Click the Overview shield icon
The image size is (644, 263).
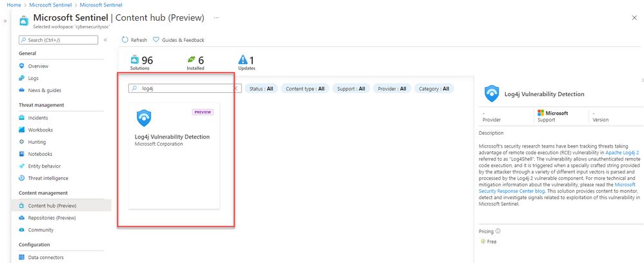point(22,66)
